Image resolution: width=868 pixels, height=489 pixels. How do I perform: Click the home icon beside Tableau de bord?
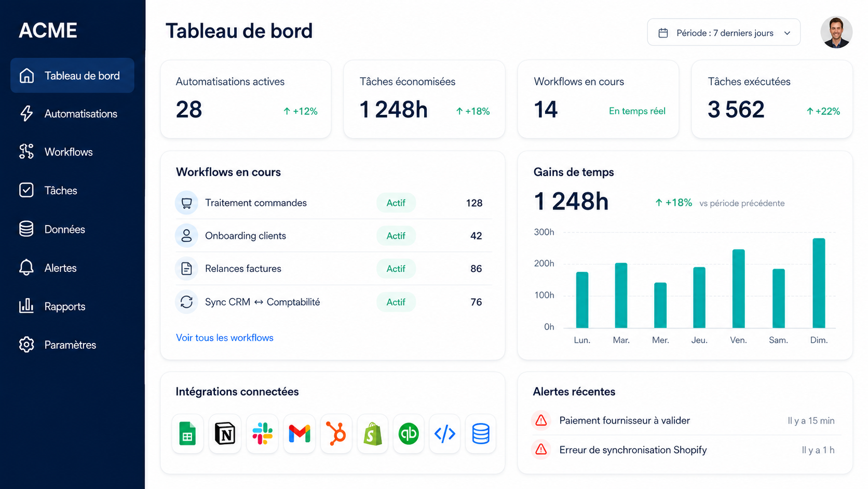pyautogui.click(x=26, y=76)
